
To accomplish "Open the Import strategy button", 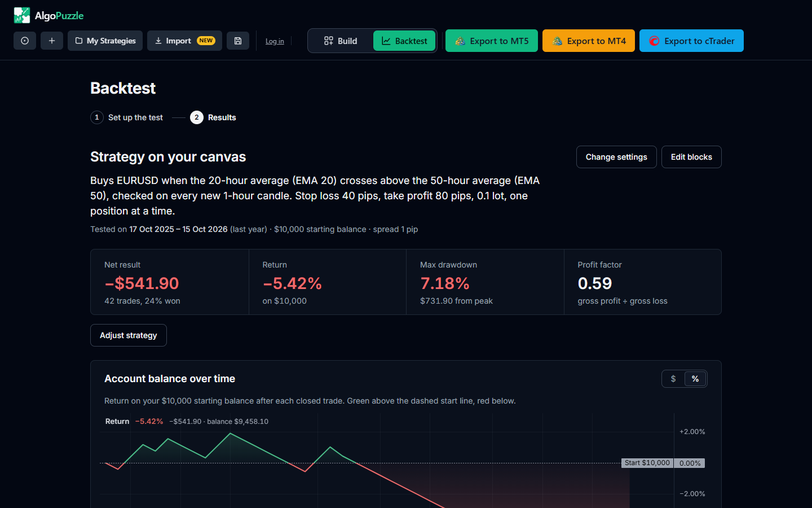I will 184,41.
